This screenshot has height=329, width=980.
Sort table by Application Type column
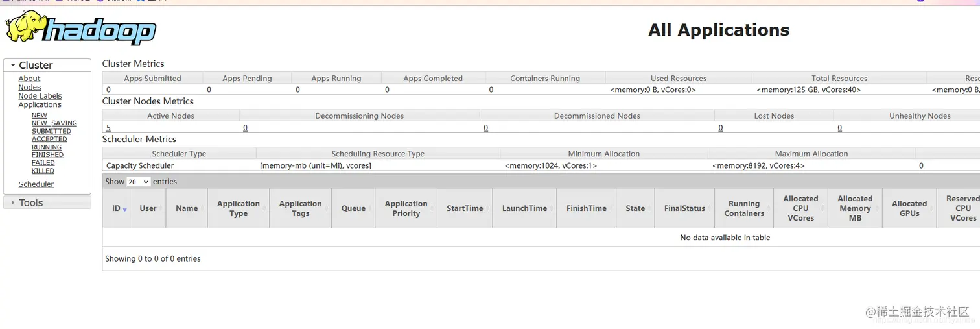click(239, 208)
